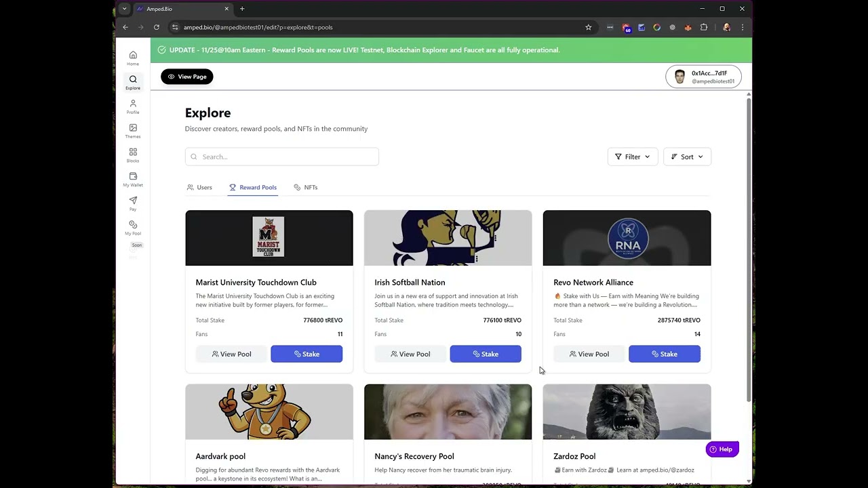Open the tab search dropdown arrow
The height and width of the screenshot is (488, 868).
click(124, 9)
